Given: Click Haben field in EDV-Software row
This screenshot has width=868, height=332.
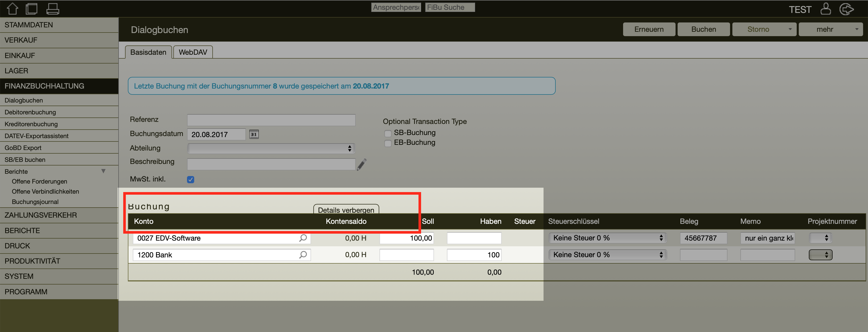Looking at the screenshot, I should click(474, 238).
